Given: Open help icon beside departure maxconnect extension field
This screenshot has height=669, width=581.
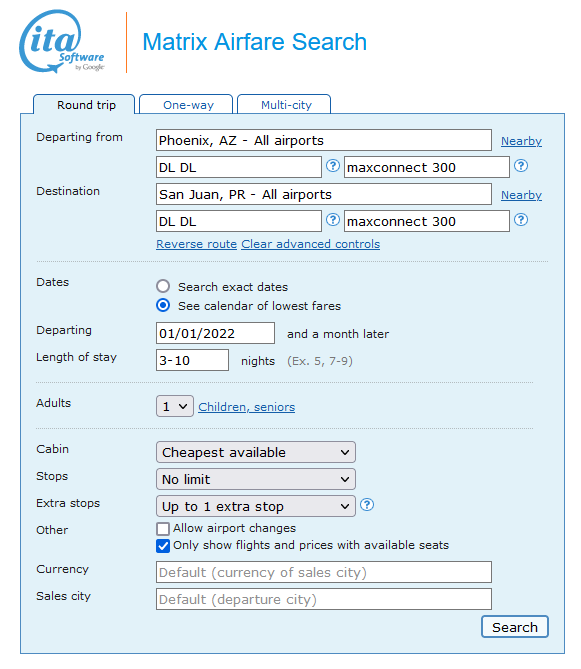Looking at the screenshot, I should (x=521, y=166).
